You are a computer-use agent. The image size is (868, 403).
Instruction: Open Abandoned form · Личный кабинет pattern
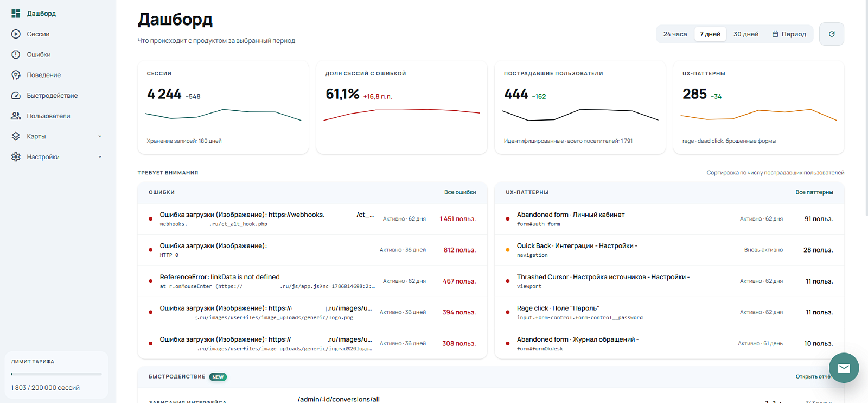pyautogui.click(x=669, y=219)
